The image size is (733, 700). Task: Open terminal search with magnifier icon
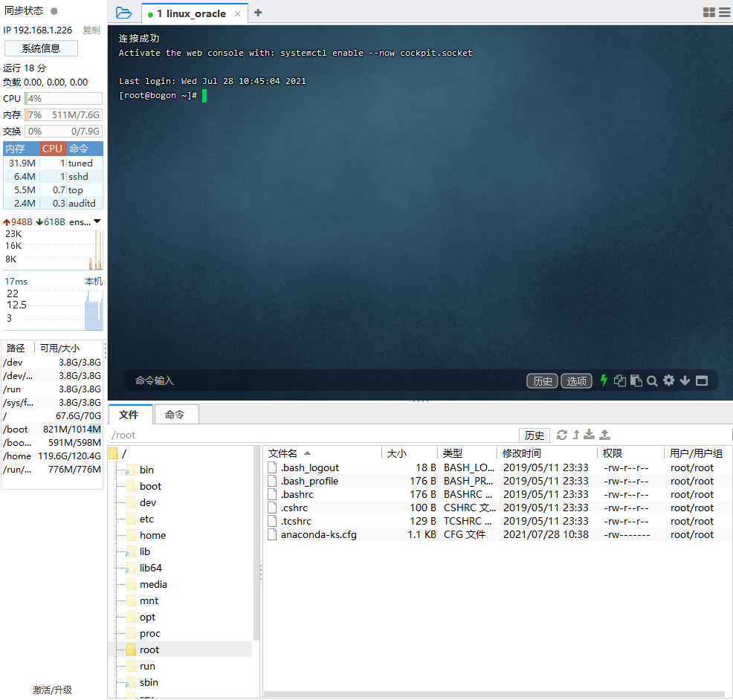653,380
